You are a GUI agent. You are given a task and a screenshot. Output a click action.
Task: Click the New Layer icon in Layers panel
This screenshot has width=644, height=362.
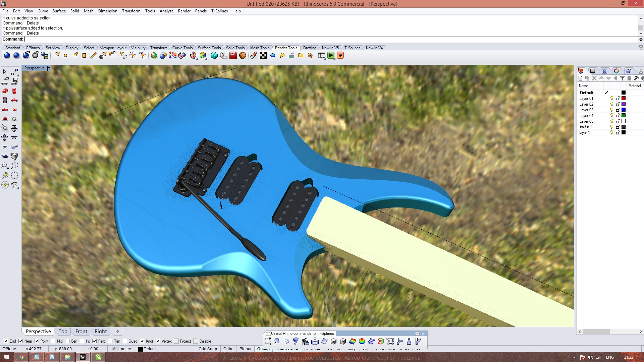[x=580, y=78]
